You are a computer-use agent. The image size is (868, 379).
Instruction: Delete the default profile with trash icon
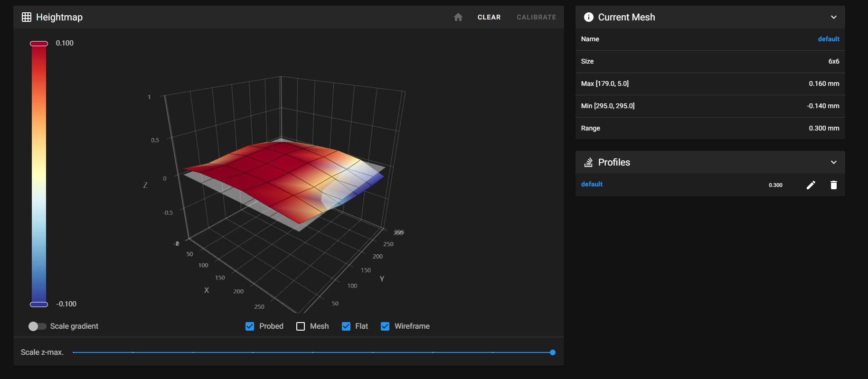[833, 185]
